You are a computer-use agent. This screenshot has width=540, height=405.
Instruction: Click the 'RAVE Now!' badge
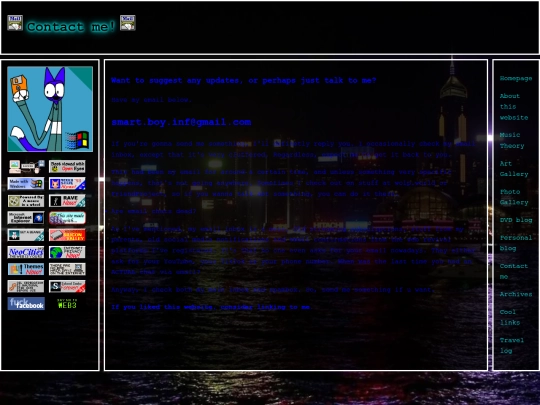coord(67,201)
